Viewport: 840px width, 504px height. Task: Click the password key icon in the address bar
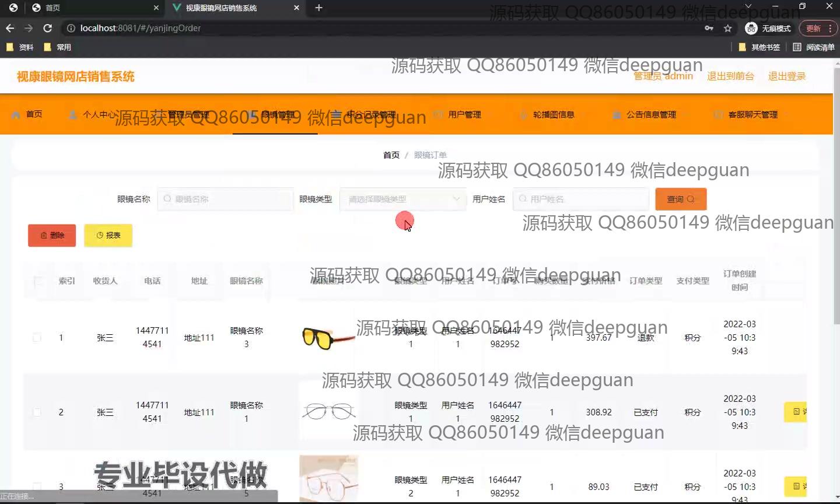(709, 28)
